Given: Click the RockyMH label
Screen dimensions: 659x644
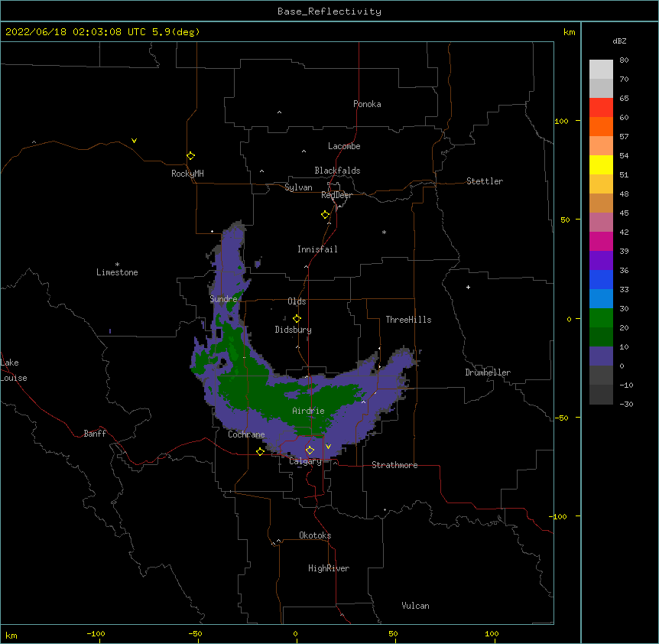Looking at the screenshot, I should pos(187,174).
